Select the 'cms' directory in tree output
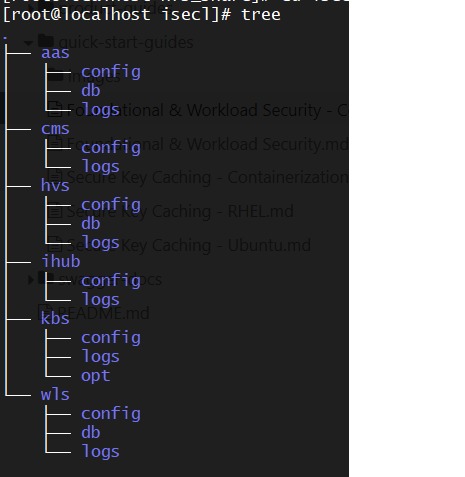The image size is (465, 477). click(x=55, y=129)
